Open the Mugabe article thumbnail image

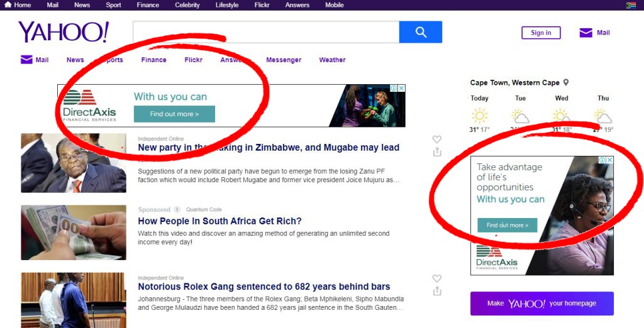point(74,163)
